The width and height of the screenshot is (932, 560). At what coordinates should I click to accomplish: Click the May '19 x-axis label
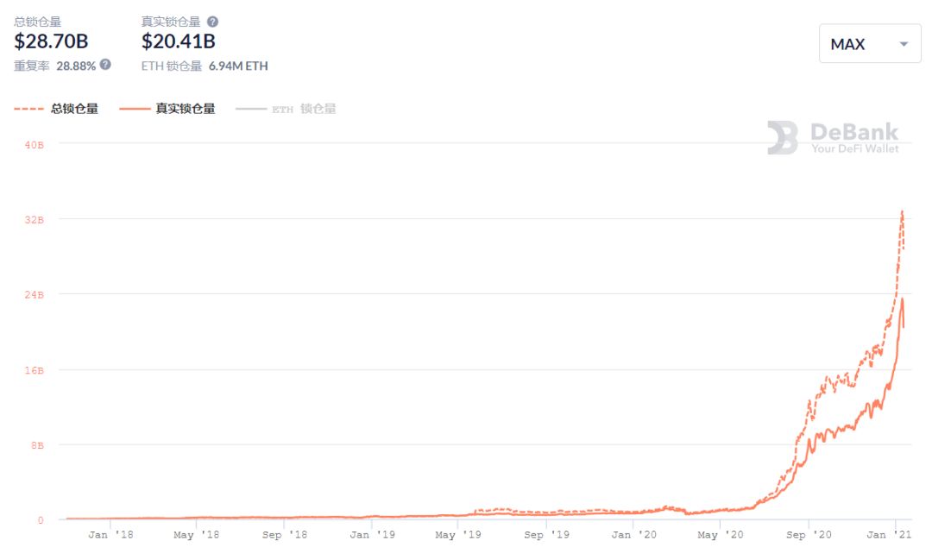[x=457, y=535]
